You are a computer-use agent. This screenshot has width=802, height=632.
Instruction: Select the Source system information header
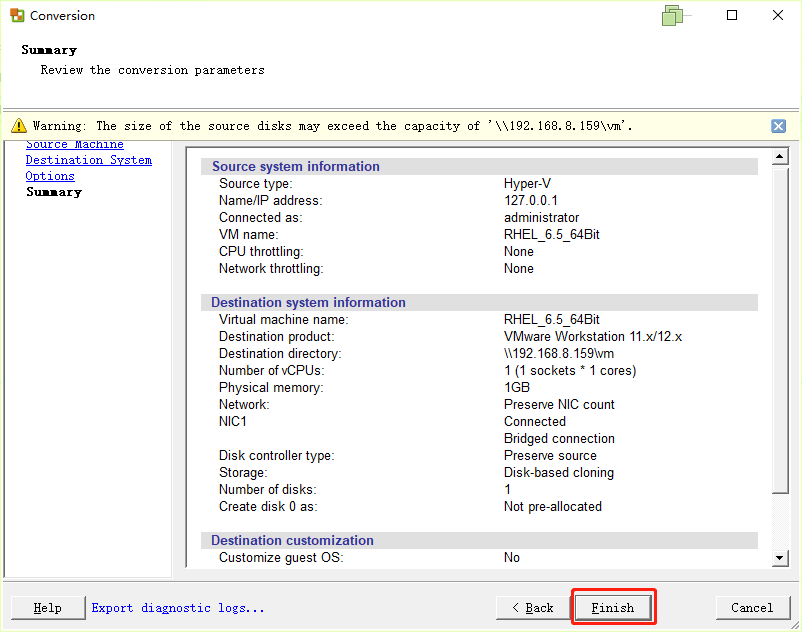coord(296,167)
